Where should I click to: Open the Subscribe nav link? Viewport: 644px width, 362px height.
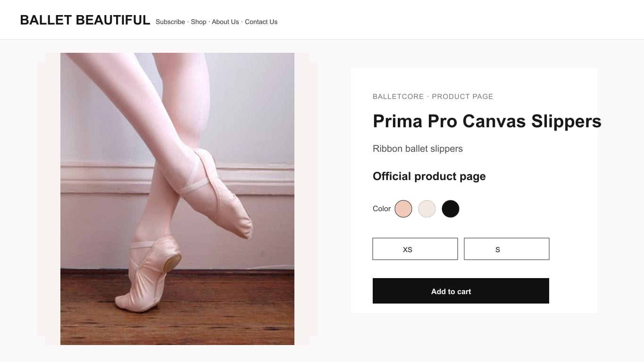pos(170,22)
